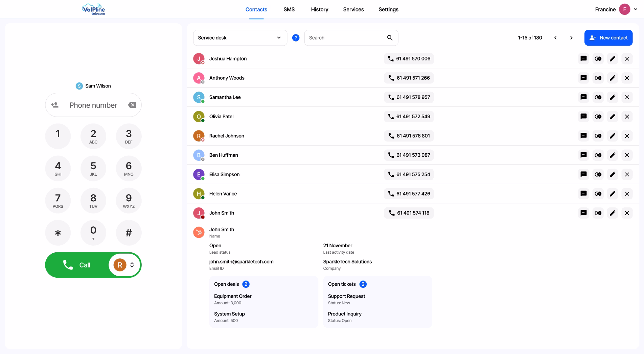Open SMS chat icon for Joshua Hampton
644x354 pixels.
pyautogui.click(x=583, y=59)
